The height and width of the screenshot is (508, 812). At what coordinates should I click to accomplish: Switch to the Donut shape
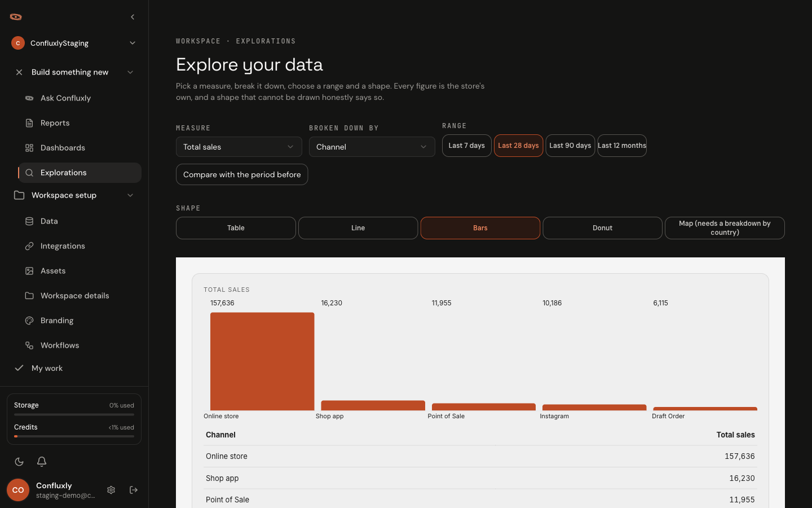(602, 228)
